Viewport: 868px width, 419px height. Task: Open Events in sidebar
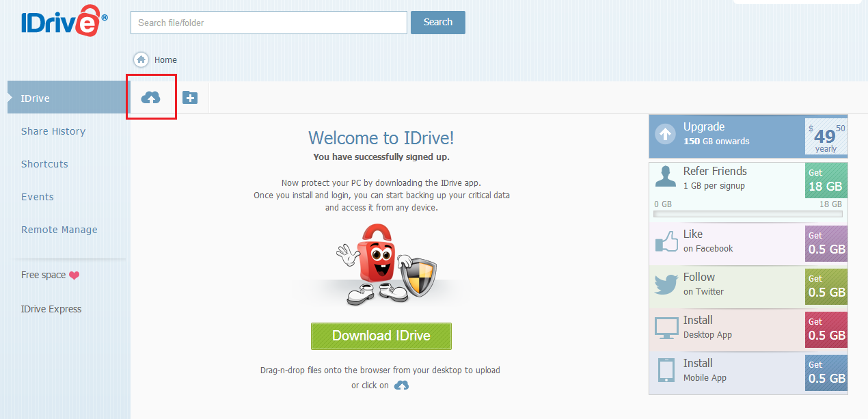[x=38, y=197]
